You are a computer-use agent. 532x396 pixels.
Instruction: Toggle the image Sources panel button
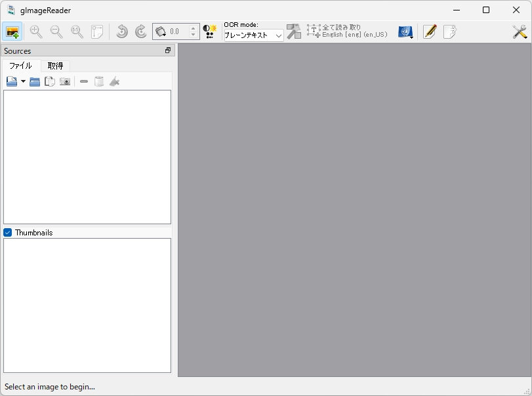pyautogui.click(x=12, y=32)
